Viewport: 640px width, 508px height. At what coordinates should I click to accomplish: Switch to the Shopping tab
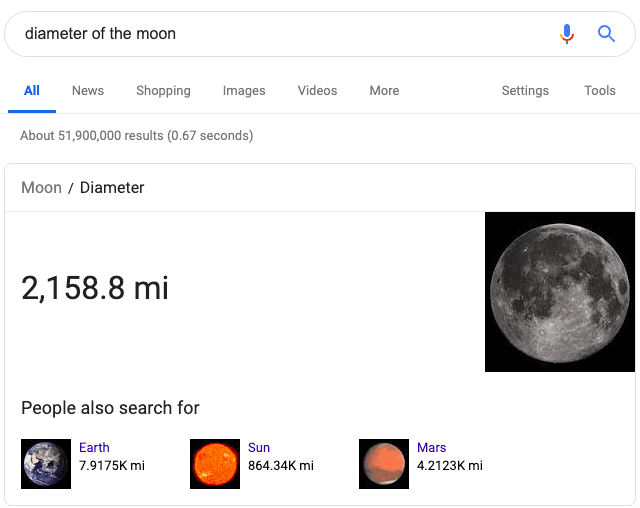coord(163,91)
